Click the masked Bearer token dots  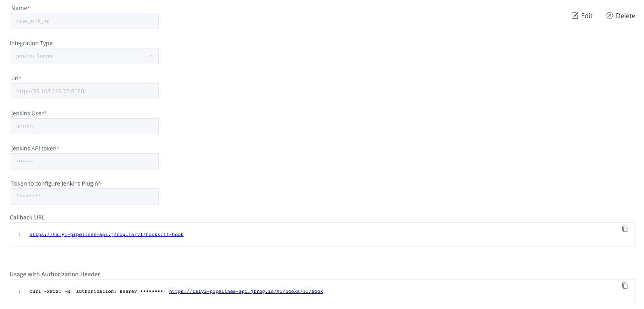(151, 291)
